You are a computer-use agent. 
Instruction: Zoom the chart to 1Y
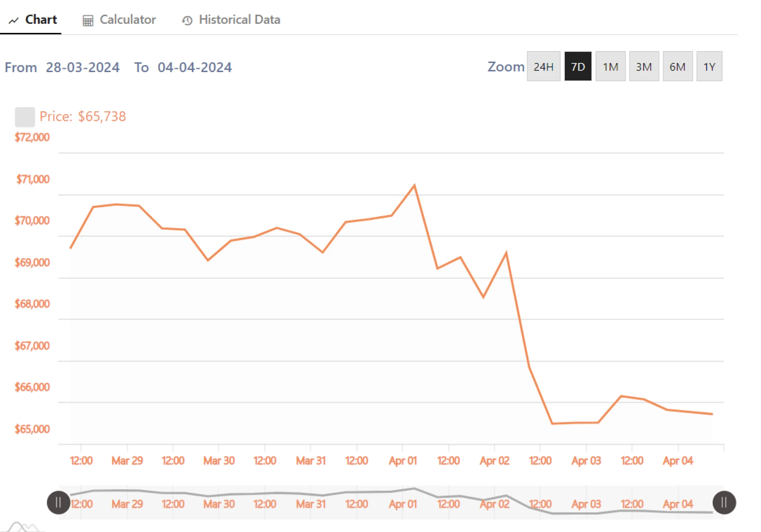709,67
